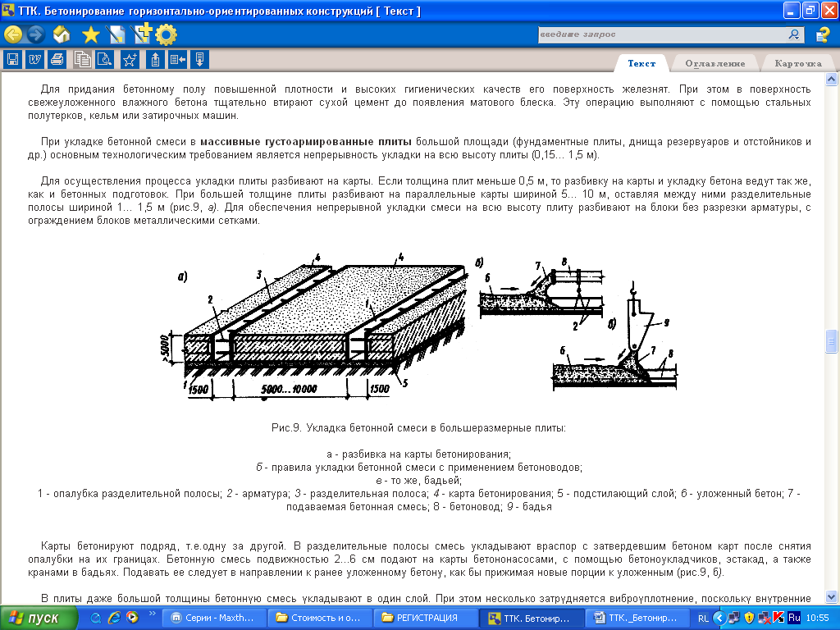Open the Kaspersky tray icon

click(x=778, y=618)
